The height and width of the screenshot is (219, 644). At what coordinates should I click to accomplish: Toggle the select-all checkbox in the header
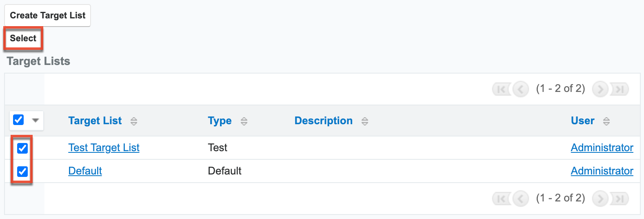[18, 120]
